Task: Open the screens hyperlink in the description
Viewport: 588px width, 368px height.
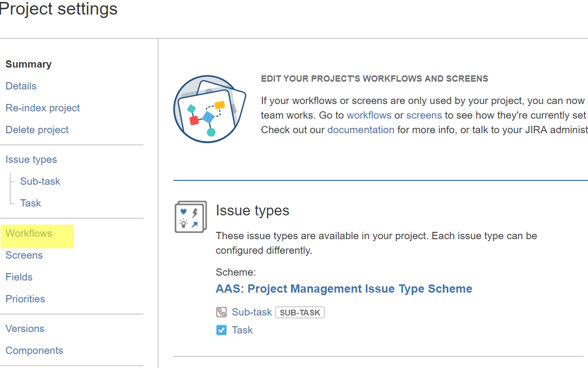Action: [x=423, y=115]
